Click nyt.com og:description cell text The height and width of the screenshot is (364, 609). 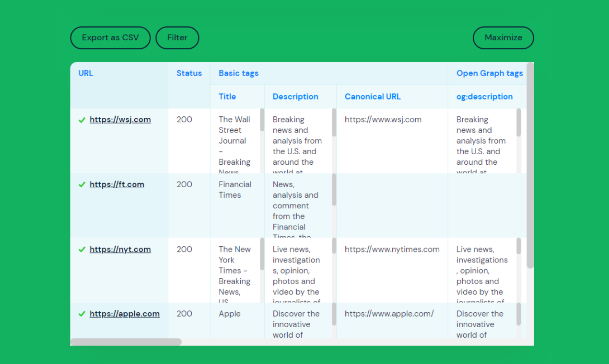482,273
